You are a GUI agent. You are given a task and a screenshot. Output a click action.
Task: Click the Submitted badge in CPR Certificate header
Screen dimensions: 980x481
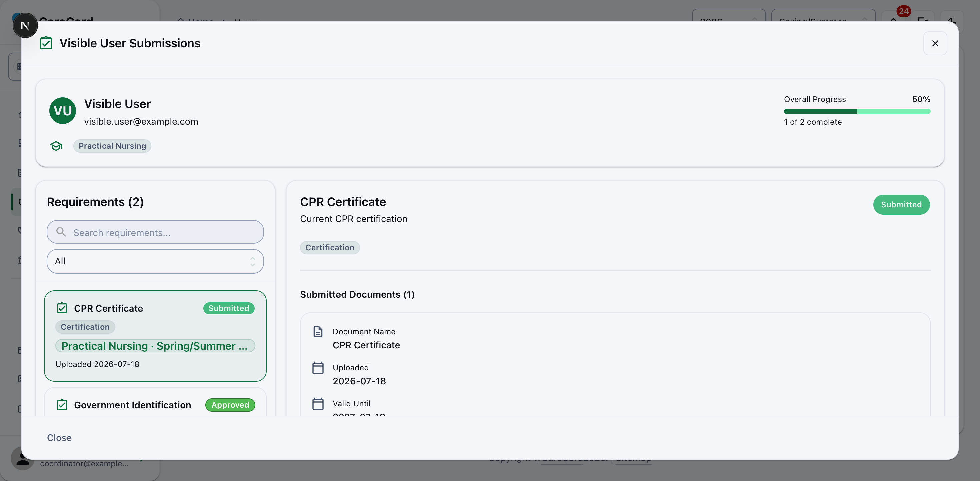[x=901, y=205]
